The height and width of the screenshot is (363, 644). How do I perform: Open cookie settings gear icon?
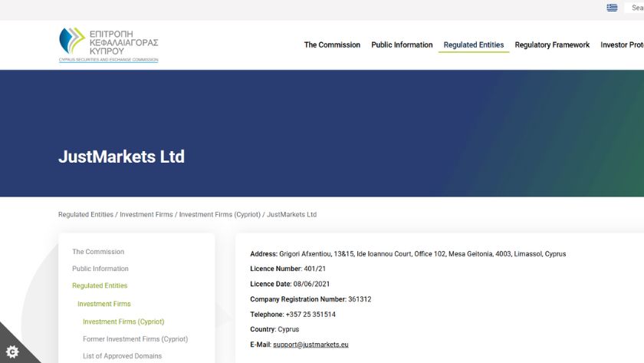point(12,351)
